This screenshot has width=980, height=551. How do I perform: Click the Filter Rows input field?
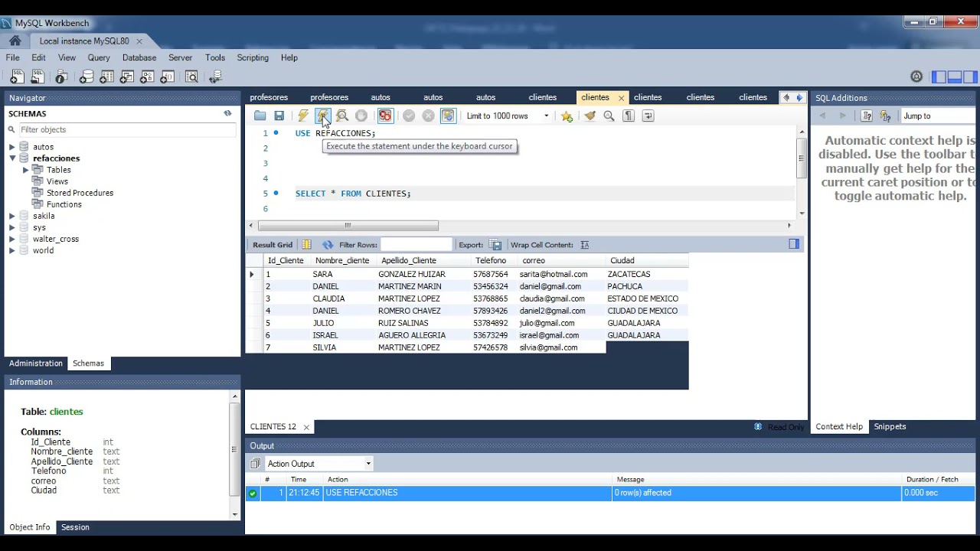tap(416, 245)
